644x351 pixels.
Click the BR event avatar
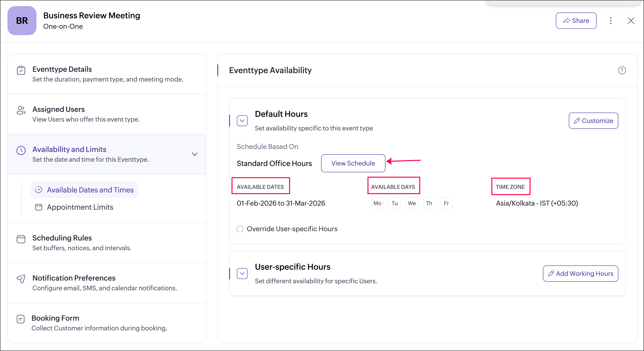coord(22,21)
